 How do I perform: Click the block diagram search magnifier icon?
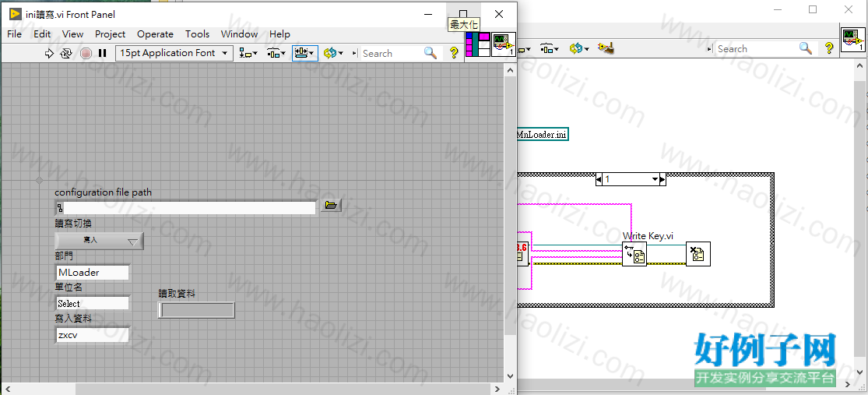806,49
